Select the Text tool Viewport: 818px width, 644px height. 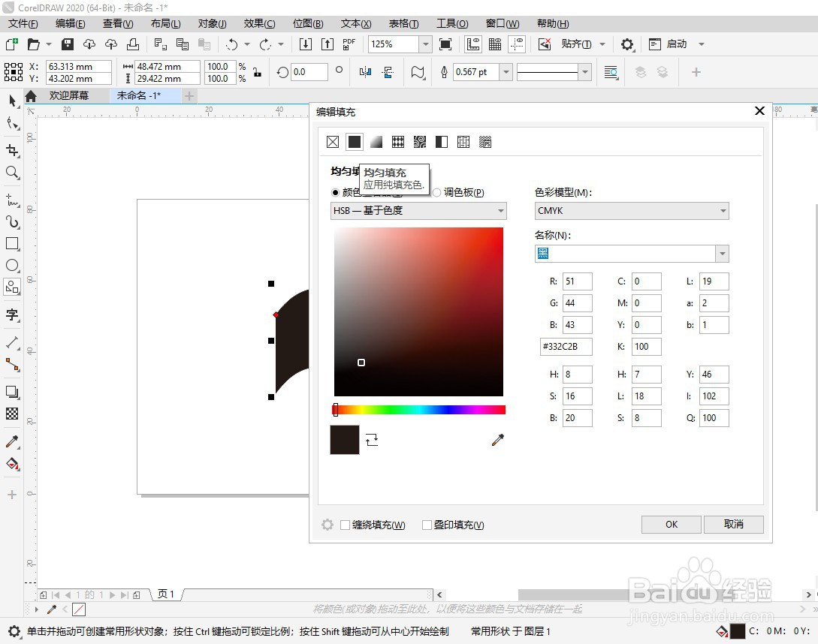13,314
